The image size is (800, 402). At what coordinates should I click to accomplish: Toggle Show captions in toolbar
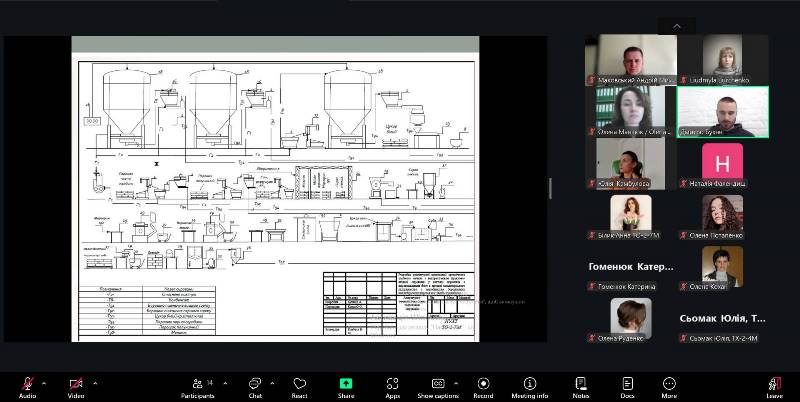pyautogui.click(x=438, y=385)
